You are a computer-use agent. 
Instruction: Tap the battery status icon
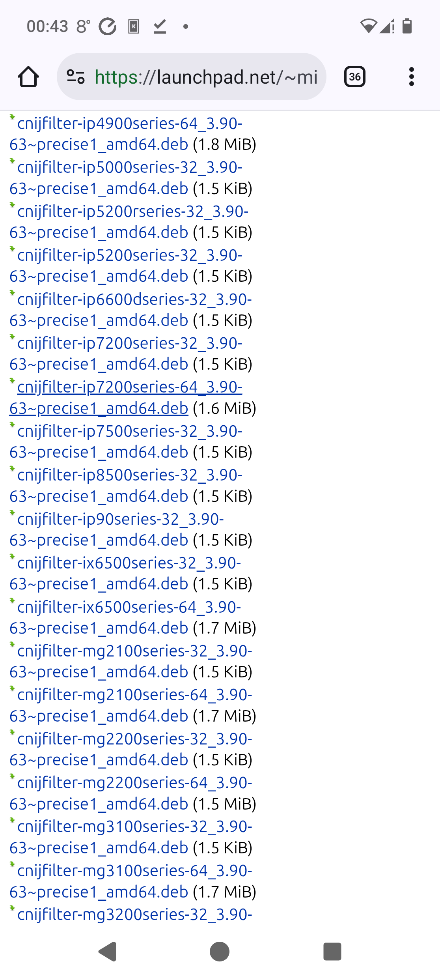(x=407, y=26)
